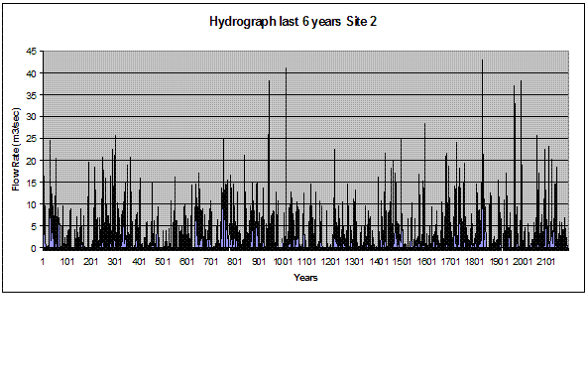Click the x-axis label '1601'
The height and width of the screenshot is (381, 588).
click(x=426, y=261)
